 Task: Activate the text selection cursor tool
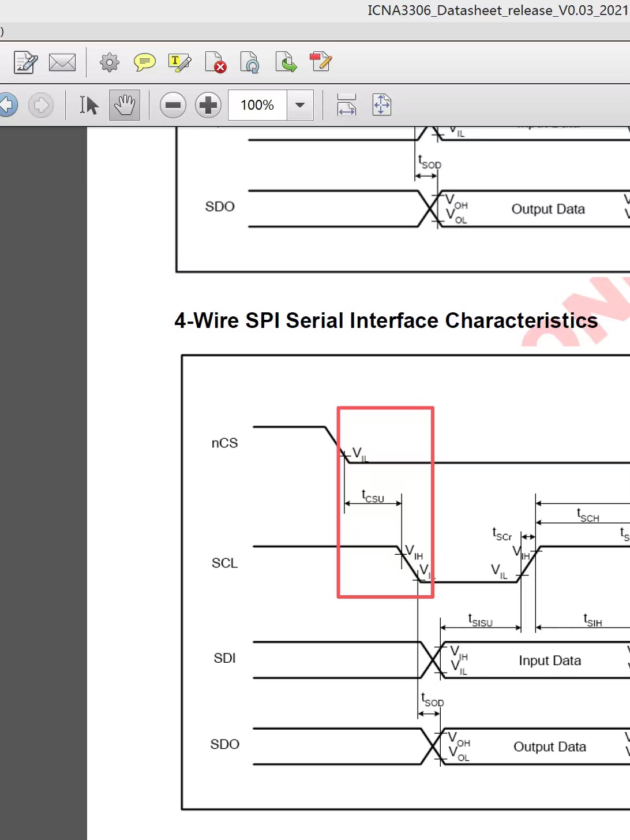(88, 105)
